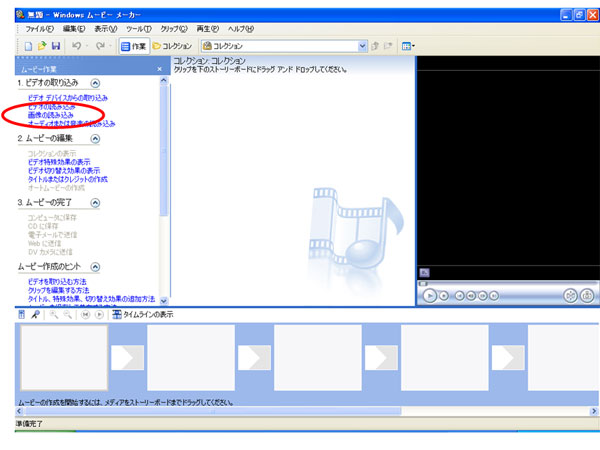Click the Zoom Timeline In magnifier
The height and width of the screenshot is (450, 600).
(54, 315)
